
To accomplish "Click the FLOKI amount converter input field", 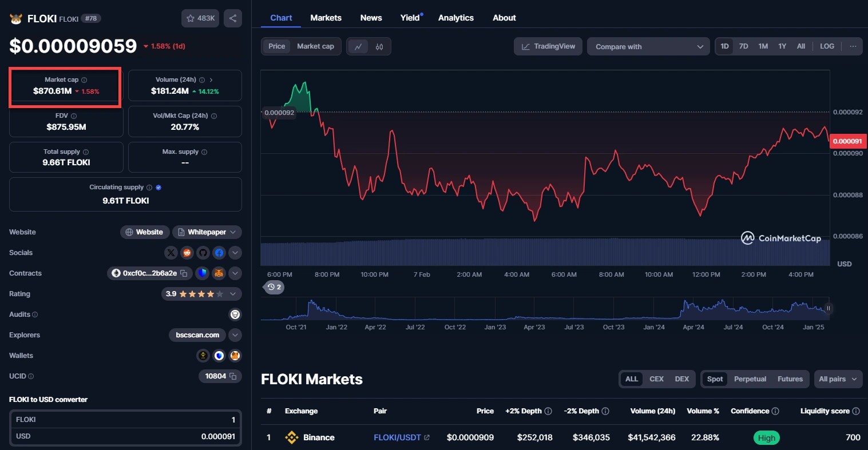I will 126,420.
